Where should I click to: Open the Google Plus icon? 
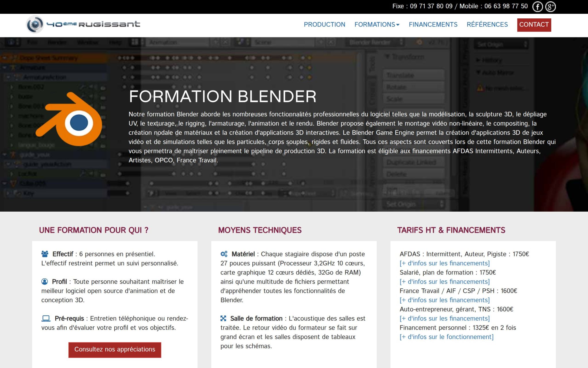[550, 7]
